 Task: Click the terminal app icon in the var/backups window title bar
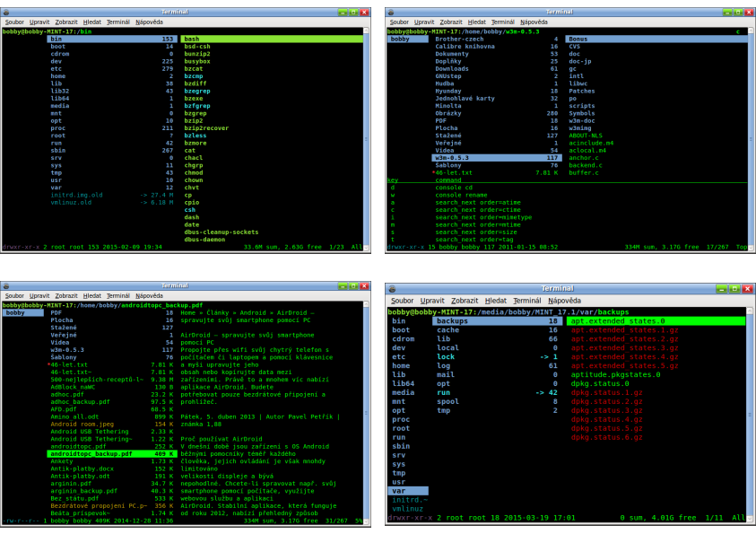[393, 288]
